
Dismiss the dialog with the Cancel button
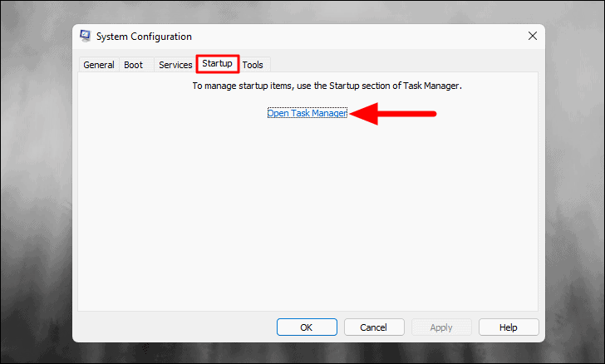374,327
